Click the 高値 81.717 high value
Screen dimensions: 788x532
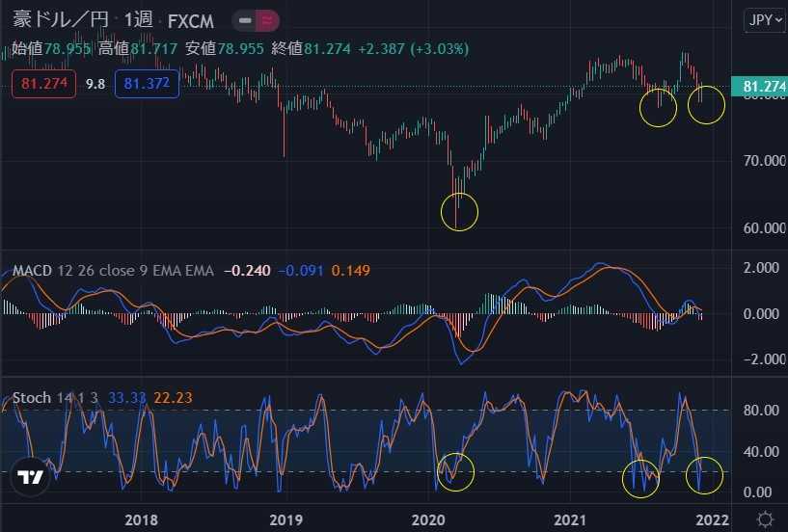[138, 49]
